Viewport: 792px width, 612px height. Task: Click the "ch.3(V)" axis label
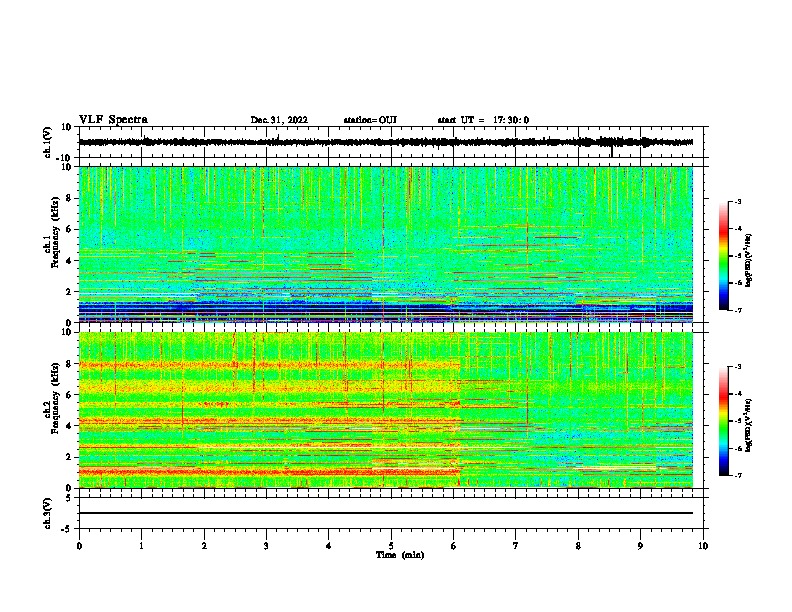[47, 513]
